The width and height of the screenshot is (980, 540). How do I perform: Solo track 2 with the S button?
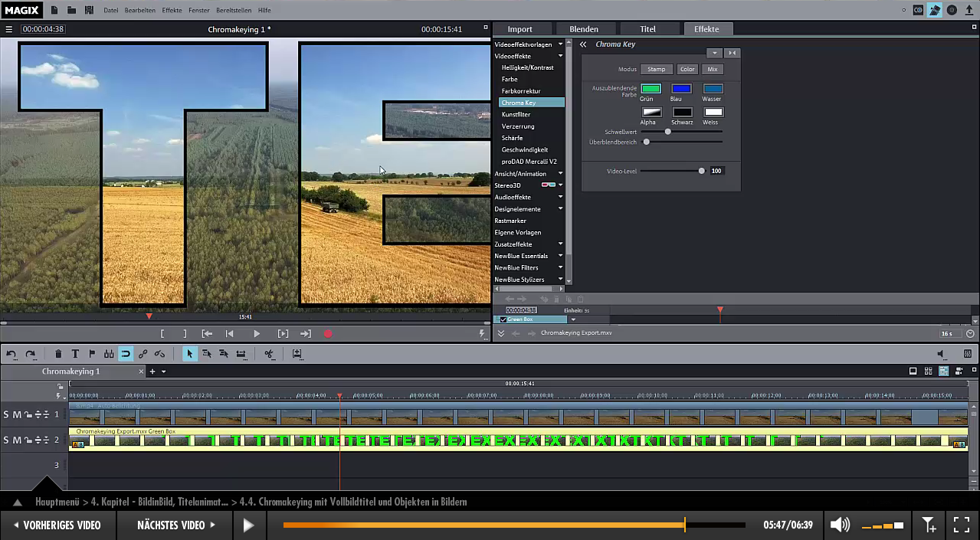(x=6, y=440)
